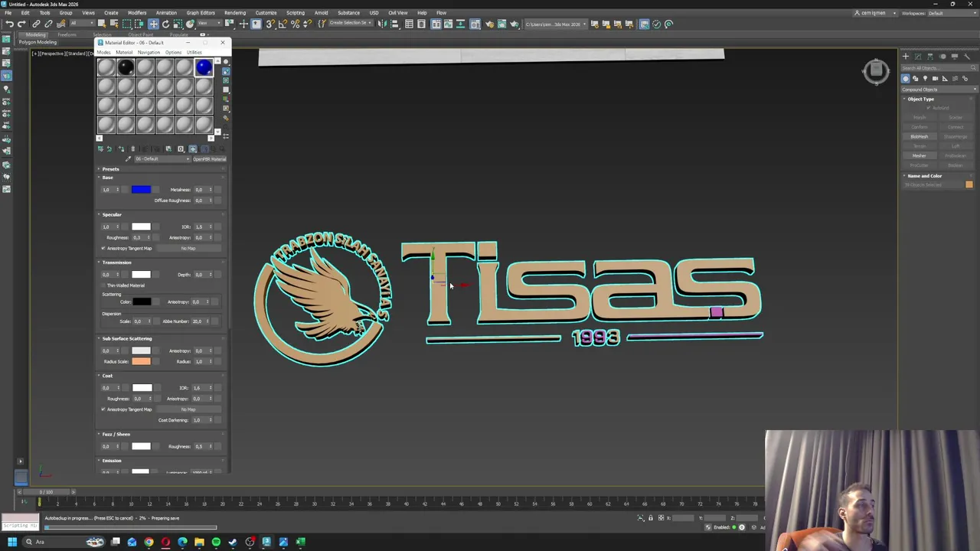The height and width of the screenshot is (551, 980).
Task: Toggle the 3D Snaps icon
Action: 270,24
